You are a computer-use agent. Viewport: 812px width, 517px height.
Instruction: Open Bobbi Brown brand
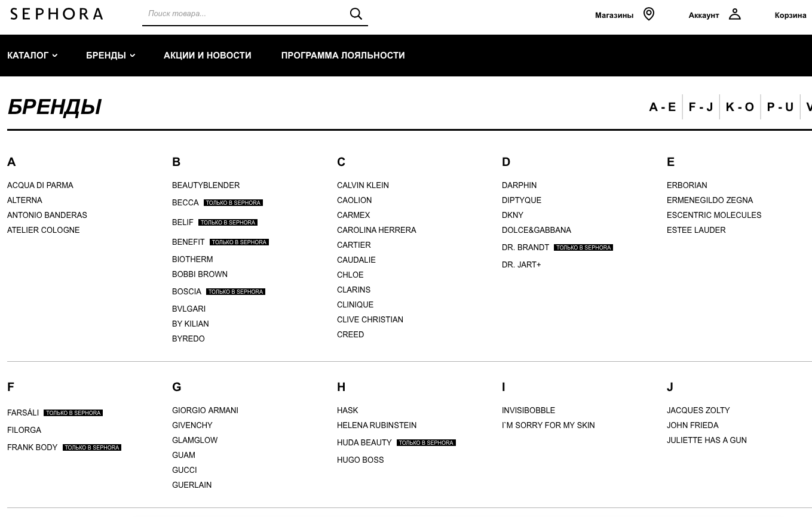[x=200, y=275]
